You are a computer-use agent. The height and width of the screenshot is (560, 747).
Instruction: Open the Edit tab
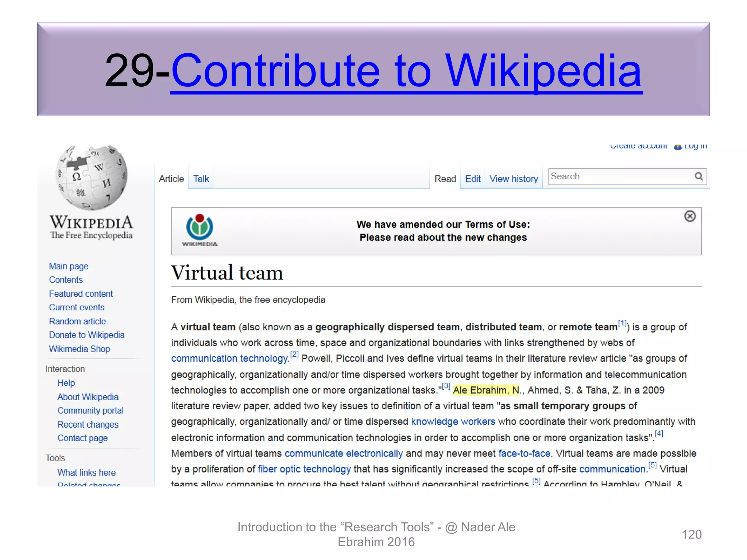(473, 179)
